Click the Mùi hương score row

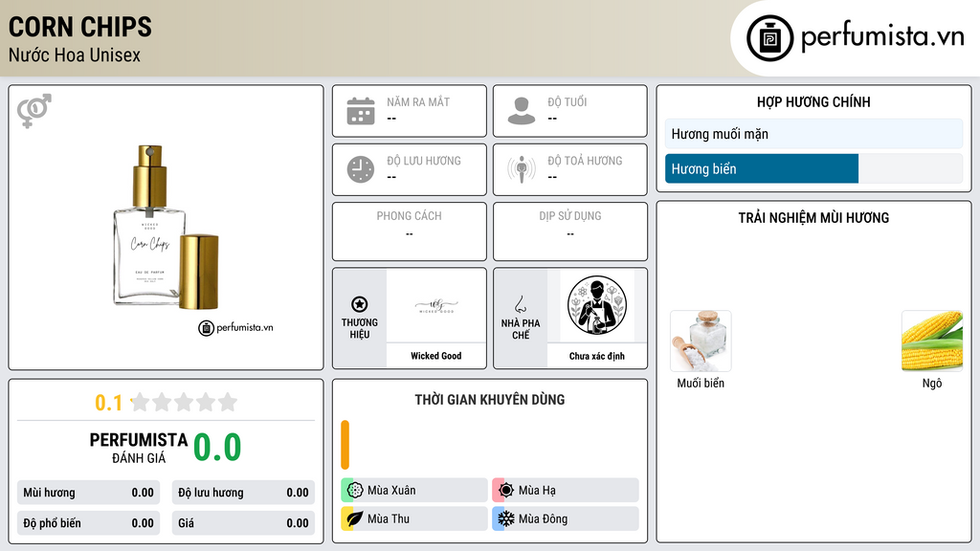[x=89, y=493]
